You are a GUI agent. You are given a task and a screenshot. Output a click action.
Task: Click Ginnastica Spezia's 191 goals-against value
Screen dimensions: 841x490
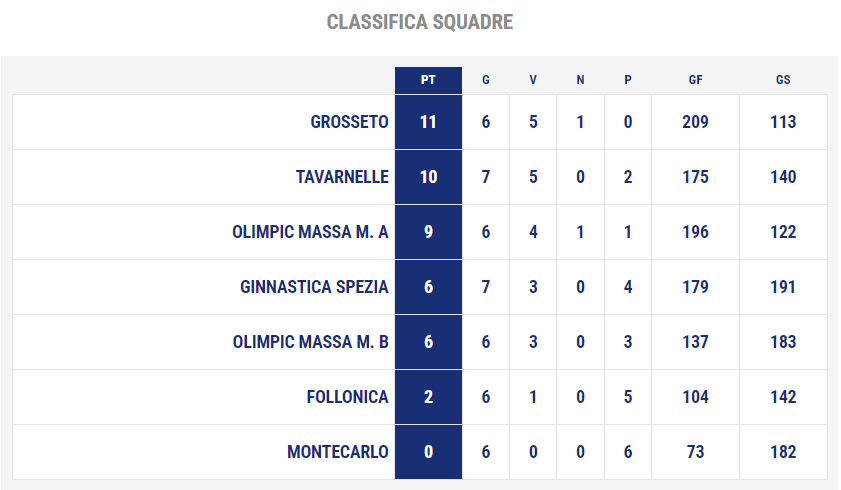tap(783, 287)
